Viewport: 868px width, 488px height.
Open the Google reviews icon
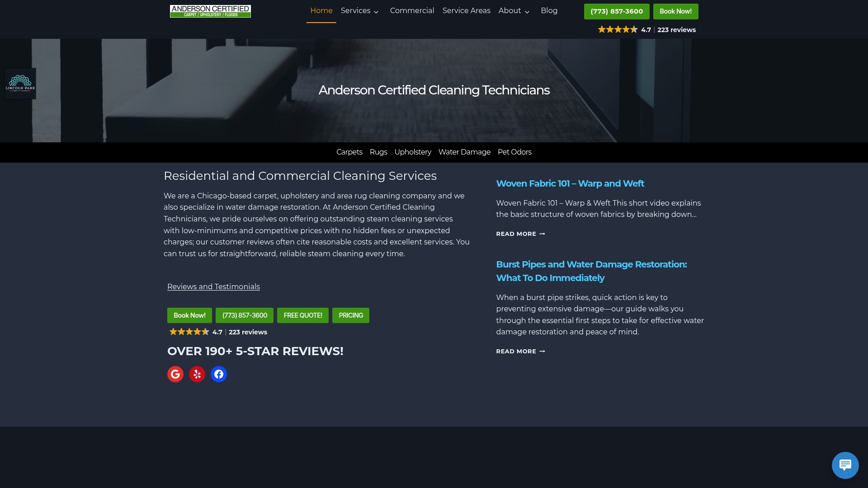point(175,374)
